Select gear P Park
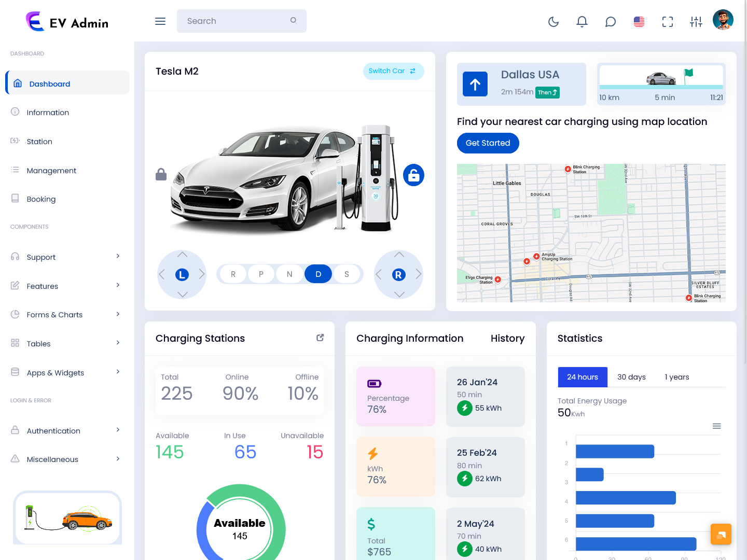The image size is (747, 560). (261, 274)
